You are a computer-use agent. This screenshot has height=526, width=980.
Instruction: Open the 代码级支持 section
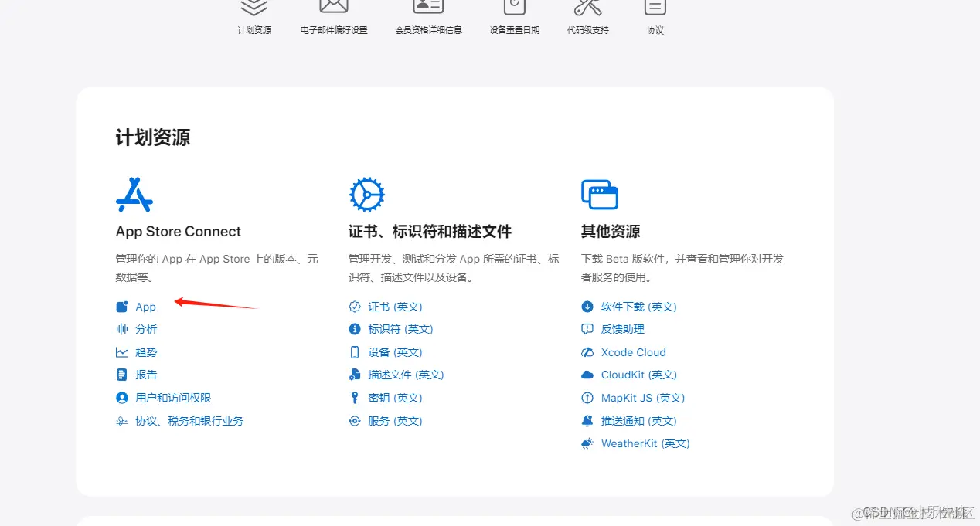[x=587, y=19]
